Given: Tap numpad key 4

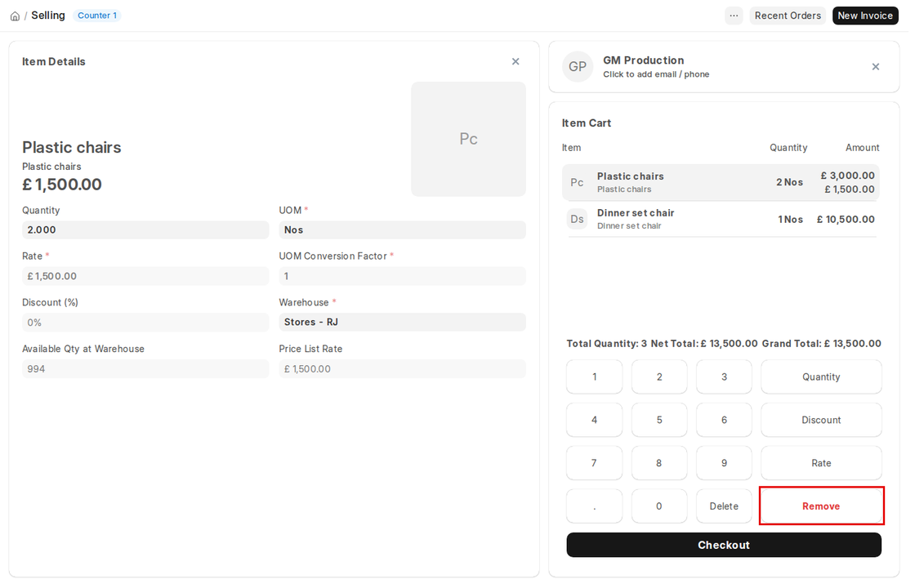Looking at the screenshot, I should click(x=594, y=420).
